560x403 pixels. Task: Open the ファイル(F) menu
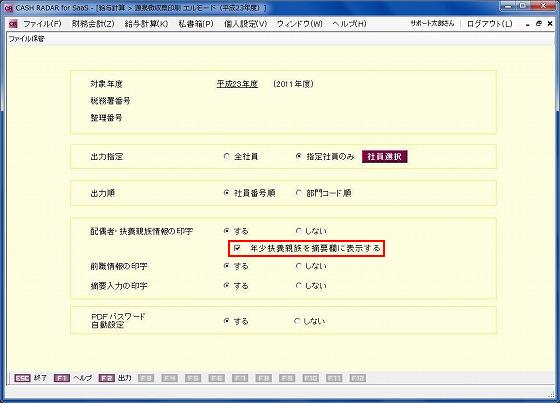coord(42,24)
